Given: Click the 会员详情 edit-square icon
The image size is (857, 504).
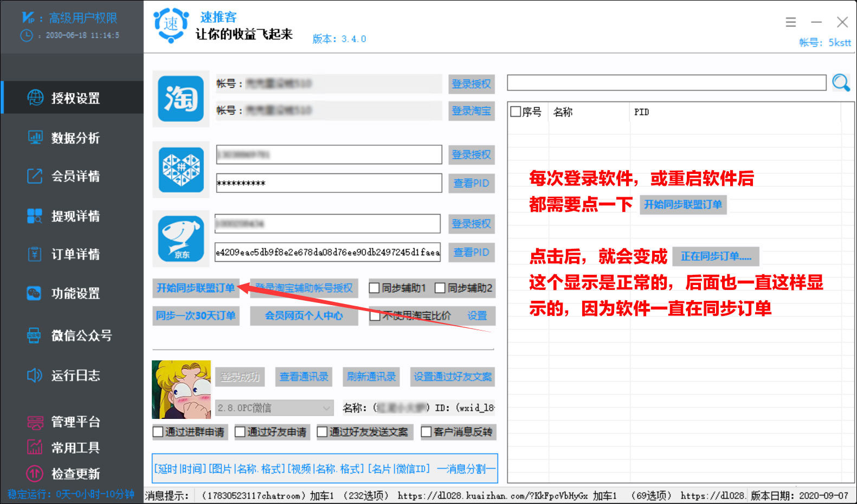Looking at the screenshot, I should point(35,176).
